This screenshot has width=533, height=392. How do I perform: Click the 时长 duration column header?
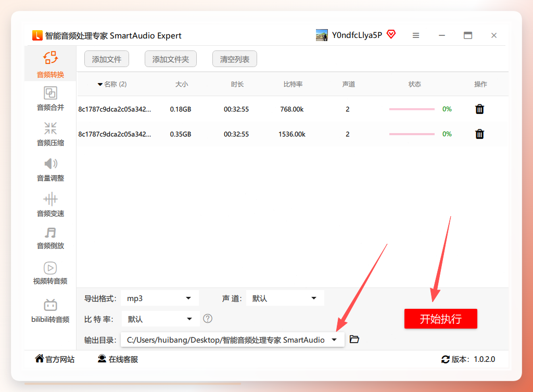[x=237, y=84]
